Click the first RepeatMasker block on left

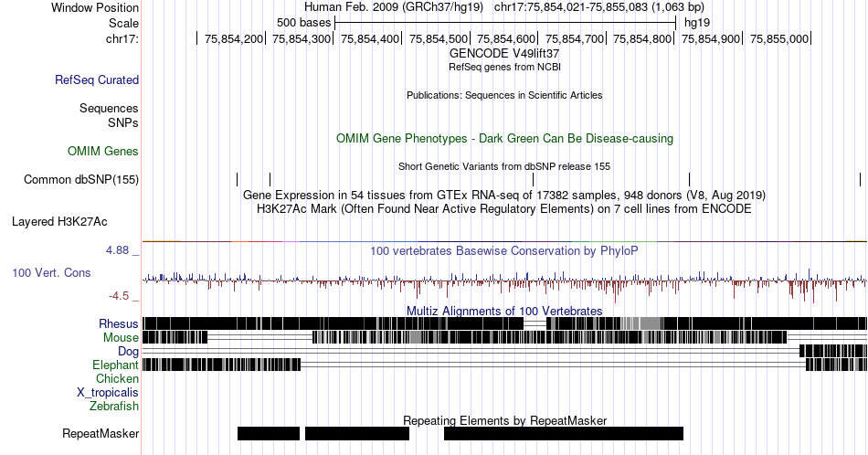coord(269,433)
